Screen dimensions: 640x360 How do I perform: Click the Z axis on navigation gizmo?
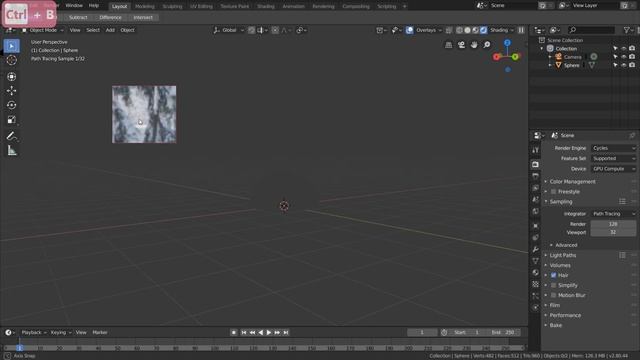[x=507, y=43]
